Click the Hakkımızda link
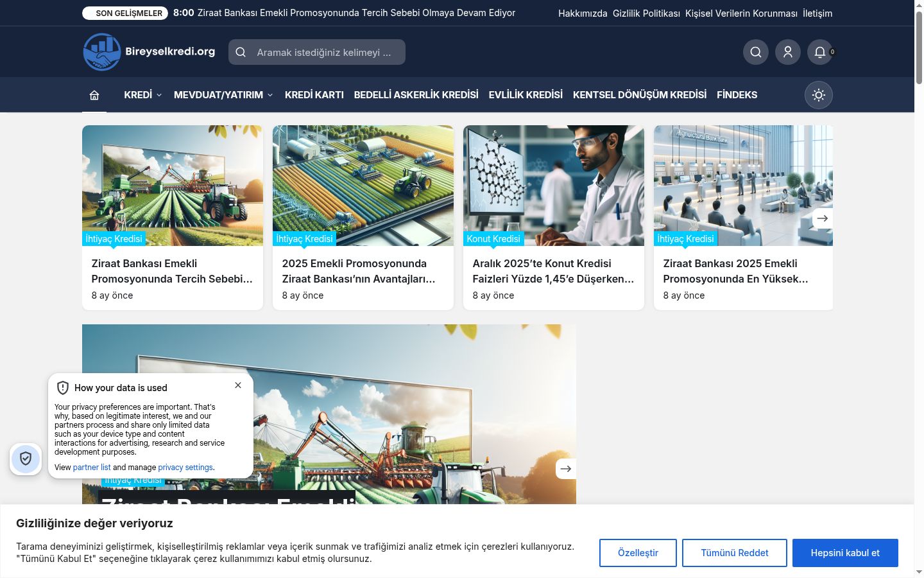 click(583, 13)
